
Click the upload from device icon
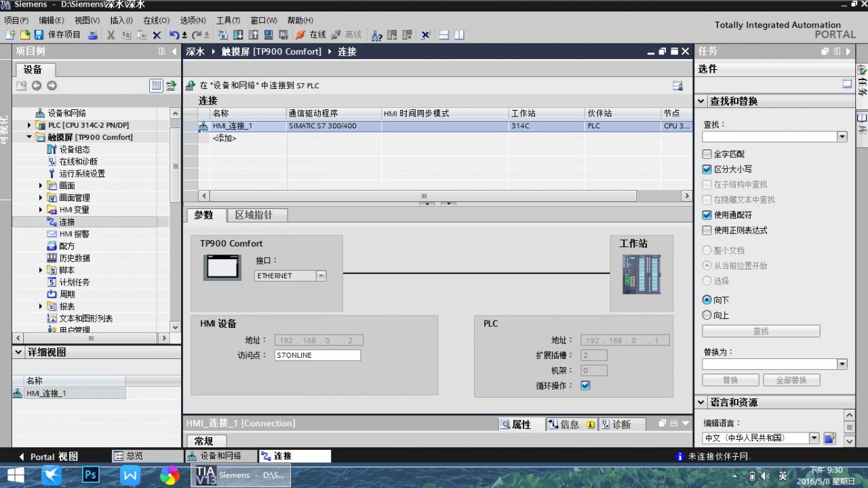click(x=253, y=35)
